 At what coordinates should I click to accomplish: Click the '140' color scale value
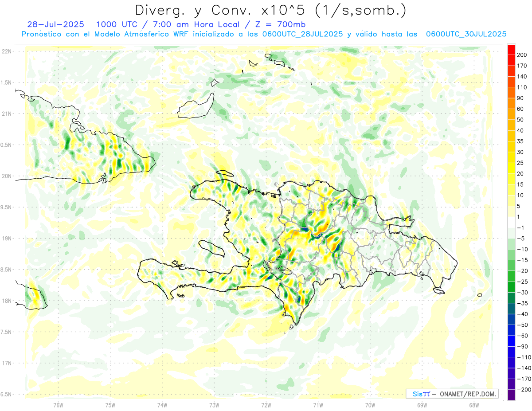click(x=523, y=76)
